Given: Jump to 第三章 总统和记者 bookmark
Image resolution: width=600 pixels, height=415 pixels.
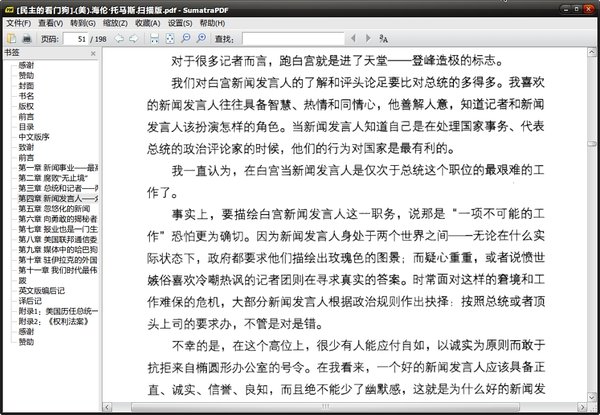Looking at the screenshot, I should click(58, 188).
